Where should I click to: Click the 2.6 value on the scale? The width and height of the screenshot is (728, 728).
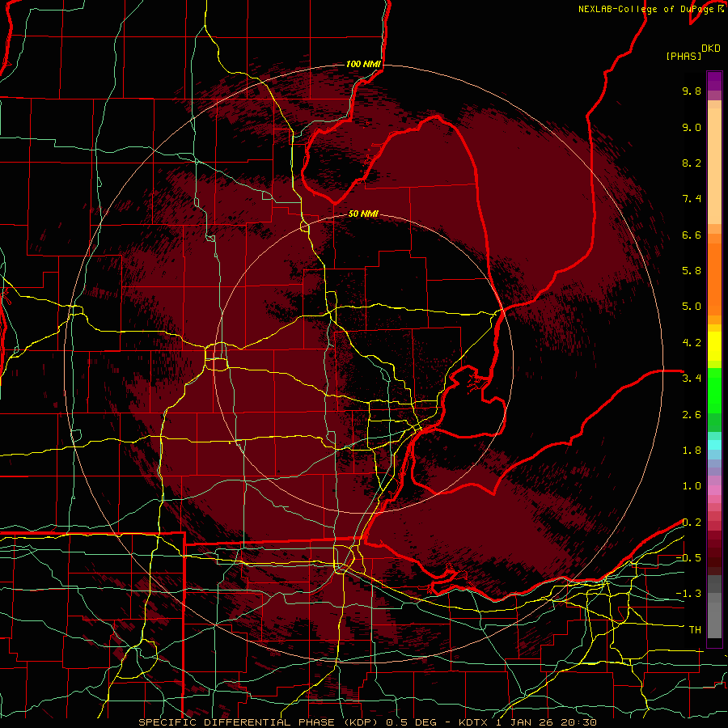pos(692,415)
